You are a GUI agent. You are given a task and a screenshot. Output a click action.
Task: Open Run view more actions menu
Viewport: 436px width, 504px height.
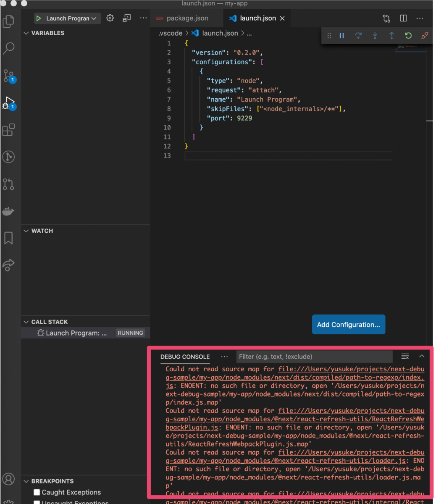pos(143,18)
